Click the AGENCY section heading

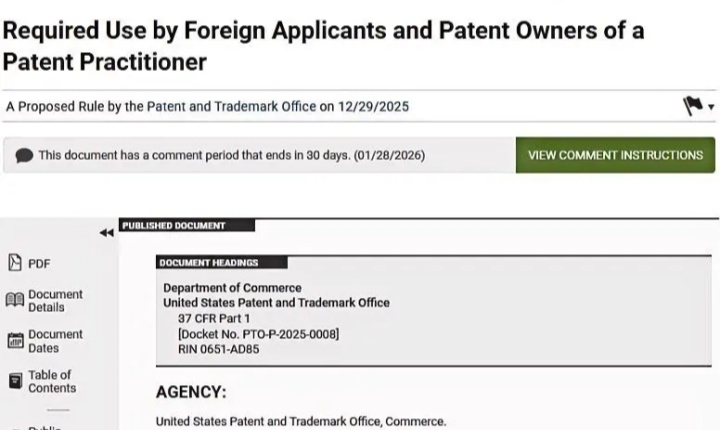(x=191, y=392)
